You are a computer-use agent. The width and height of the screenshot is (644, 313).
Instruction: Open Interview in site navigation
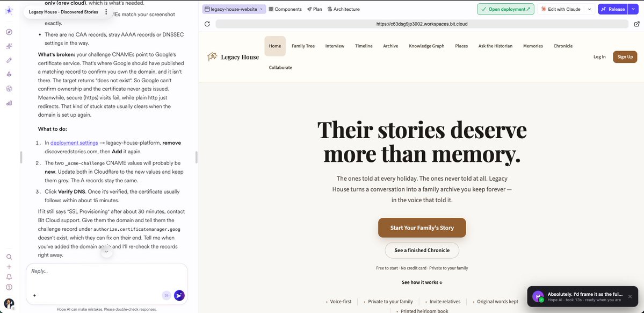click(335, 46)
